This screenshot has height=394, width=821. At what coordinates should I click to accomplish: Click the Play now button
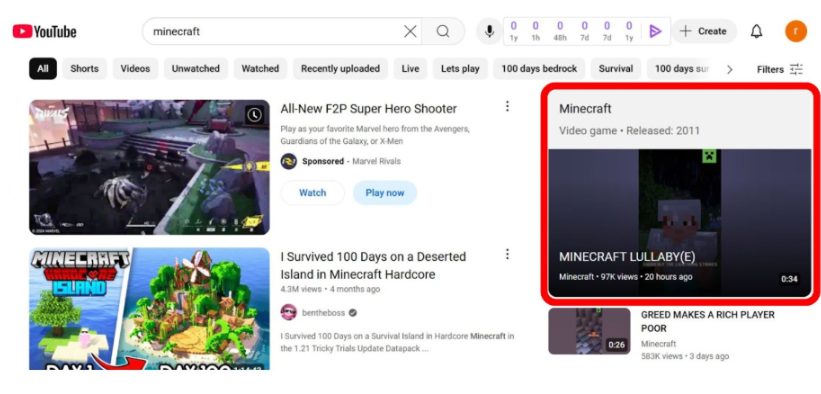coord(385,193)
